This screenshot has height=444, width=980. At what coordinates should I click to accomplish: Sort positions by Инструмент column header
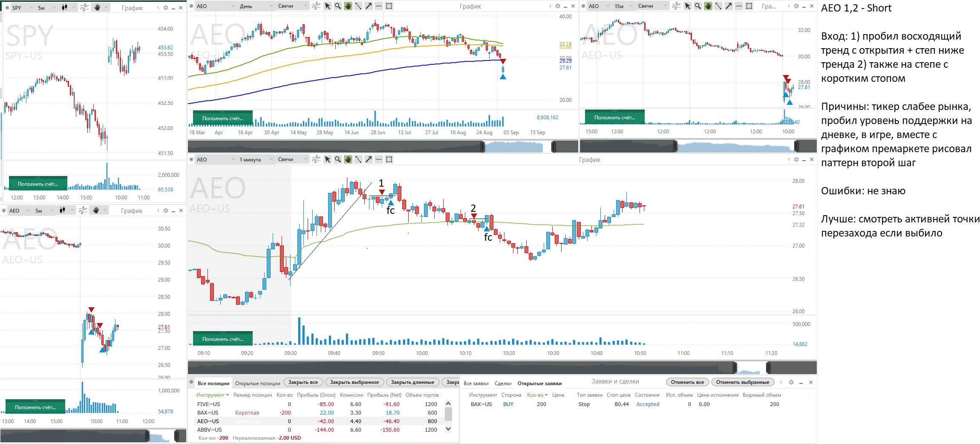[x=212, y=395]
